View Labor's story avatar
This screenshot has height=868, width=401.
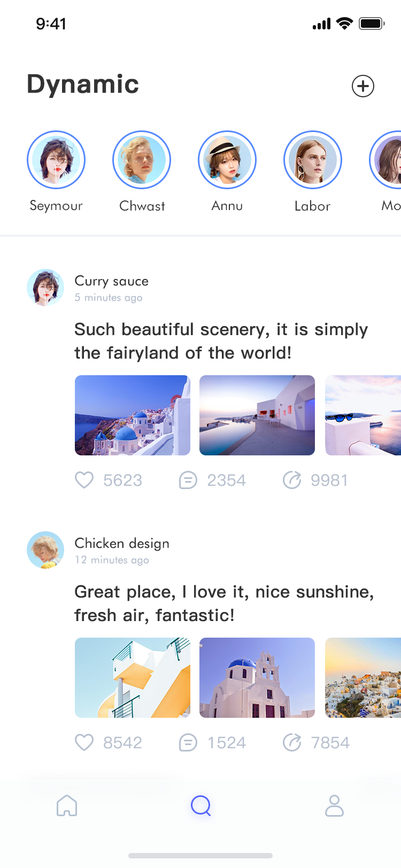click(x=313, y=160)
